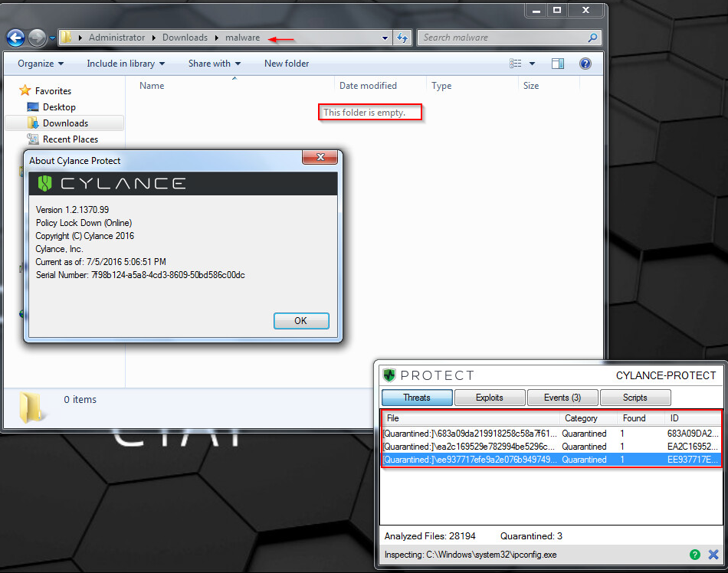The image size is (728, 573).
Task: Click malware in the address breadcrumb
Action: point(242,37)
